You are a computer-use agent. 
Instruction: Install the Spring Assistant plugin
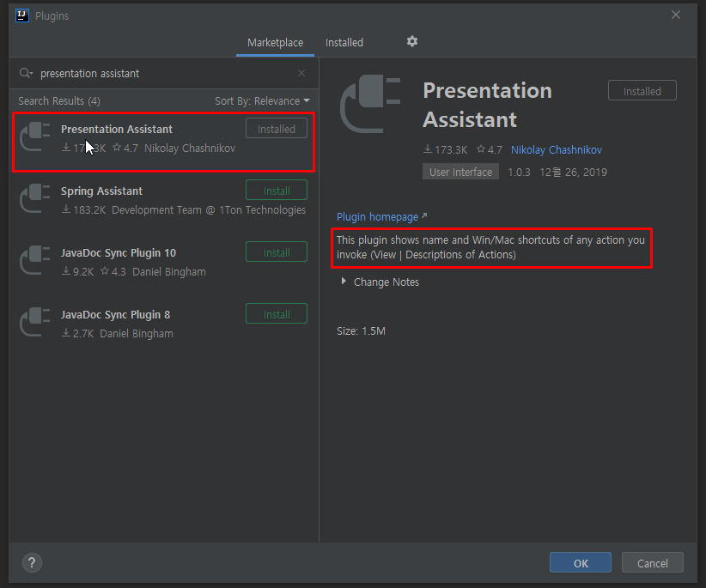pos(277,190)
